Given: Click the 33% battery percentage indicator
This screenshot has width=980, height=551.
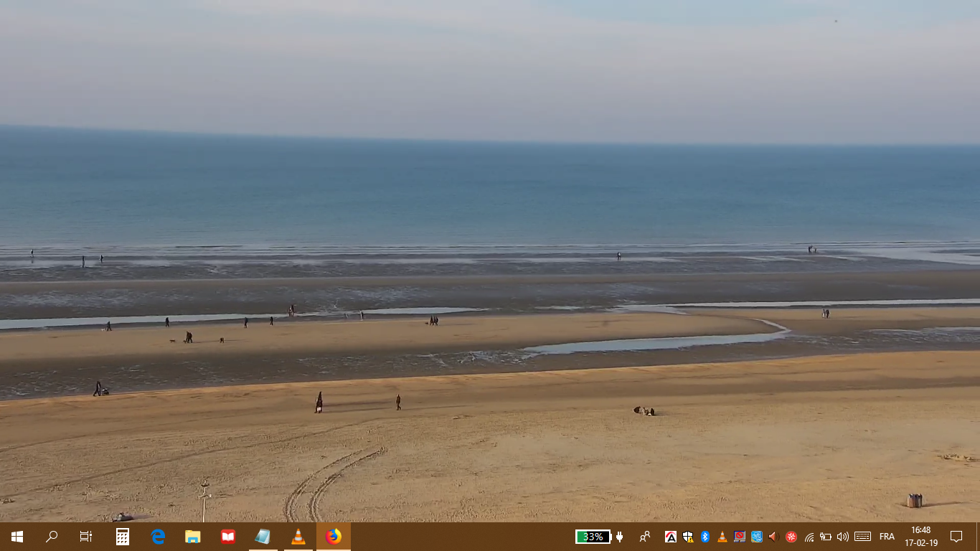Looking at the screenshot, I should click(593, 537).
